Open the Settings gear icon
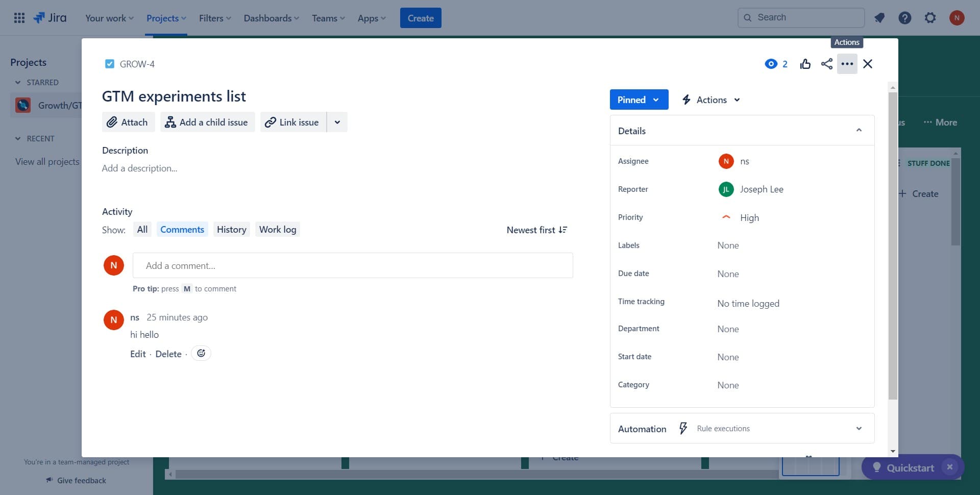980x495 pixels. 930,18
